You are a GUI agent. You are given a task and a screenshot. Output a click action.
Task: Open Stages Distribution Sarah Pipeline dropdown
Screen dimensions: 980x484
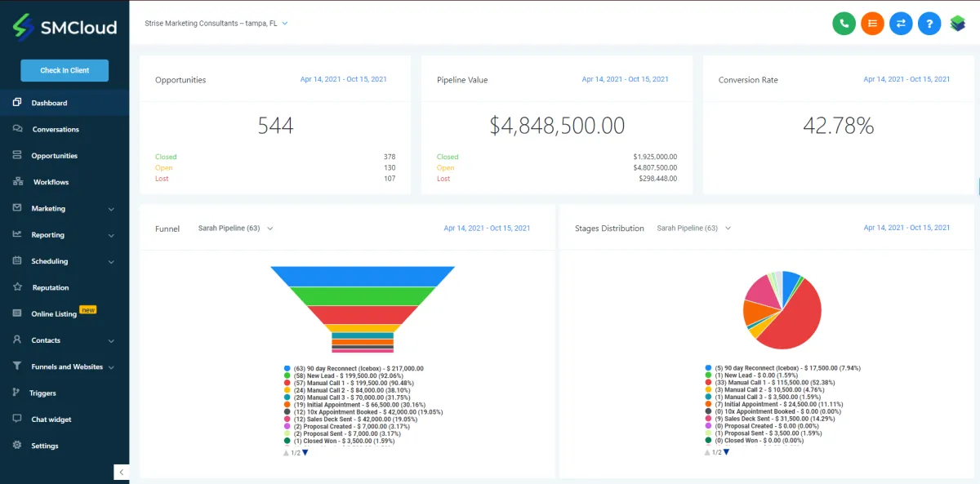pyautogui.click(x=694, y=229)
